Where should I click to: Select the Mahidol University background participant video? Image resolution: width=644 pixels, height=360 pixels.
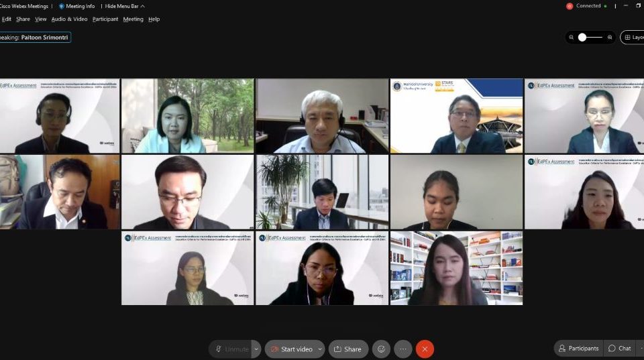[456, 116]
